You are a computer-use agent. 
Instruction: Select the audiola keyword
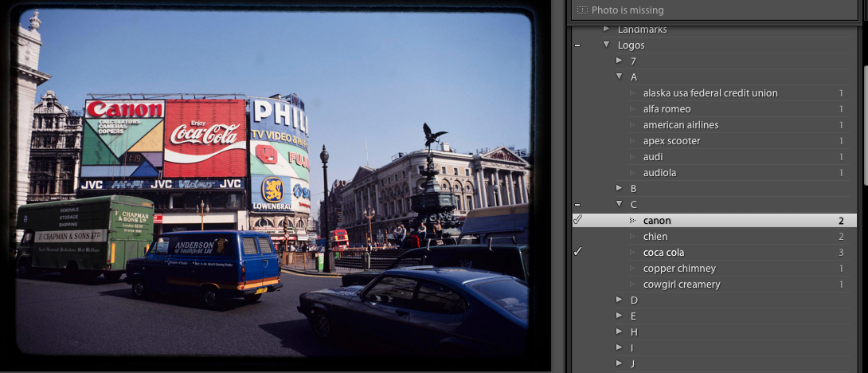pos(659,173)
